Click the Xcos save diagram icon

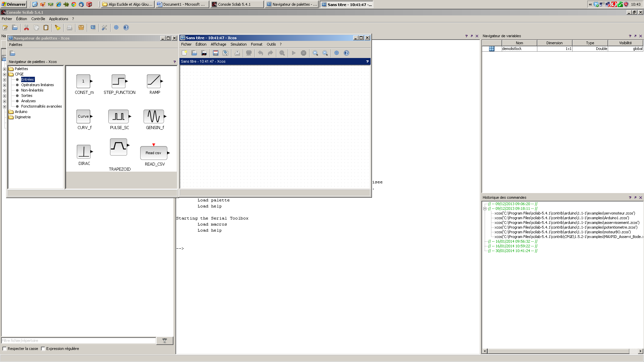[x=216, y=53]
